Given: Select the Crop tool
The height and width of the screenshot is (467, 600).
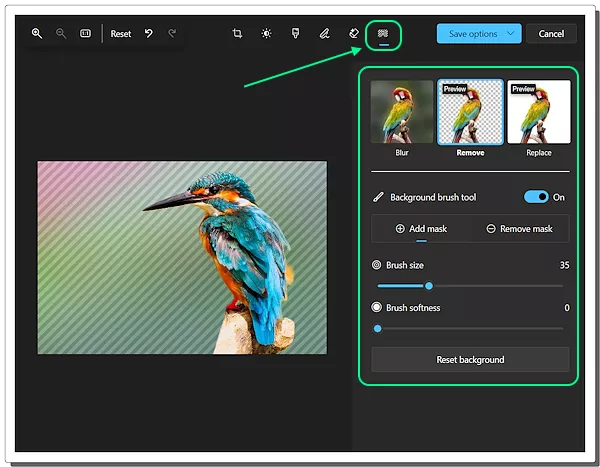Looking at the screenshot, I should pos(237,33).
